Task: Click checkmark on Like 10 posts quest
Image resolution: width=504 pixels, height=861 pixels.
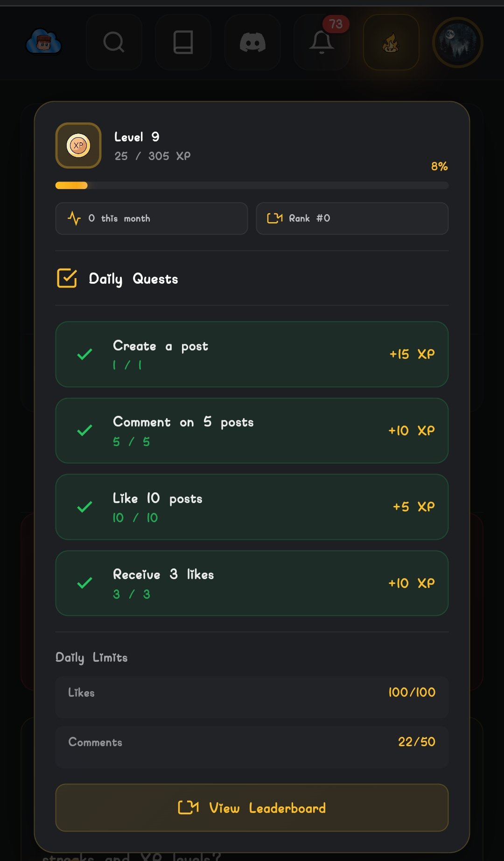Action: pos(84,507)
